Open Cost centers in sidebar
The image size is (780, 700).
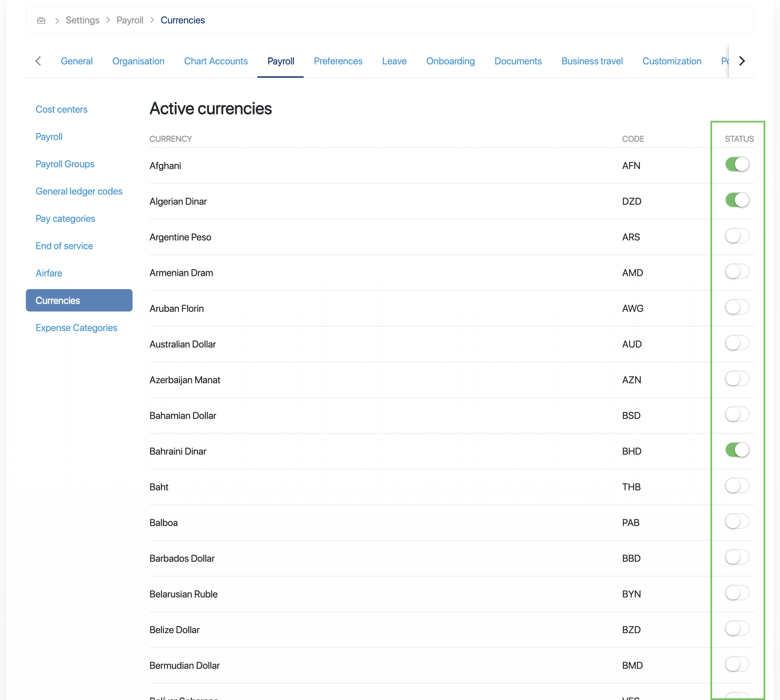pyautogui.click(x=62, y=110)
